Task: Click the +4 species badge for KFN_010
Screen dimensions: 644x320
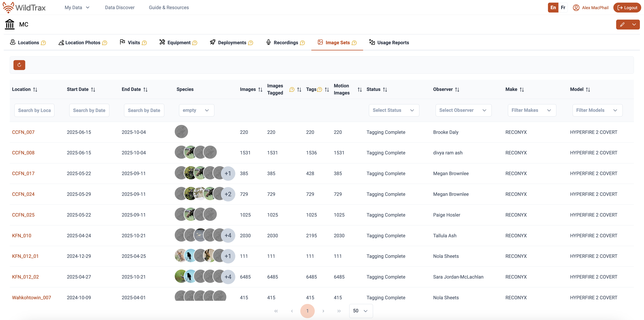Action: [228, 236]
